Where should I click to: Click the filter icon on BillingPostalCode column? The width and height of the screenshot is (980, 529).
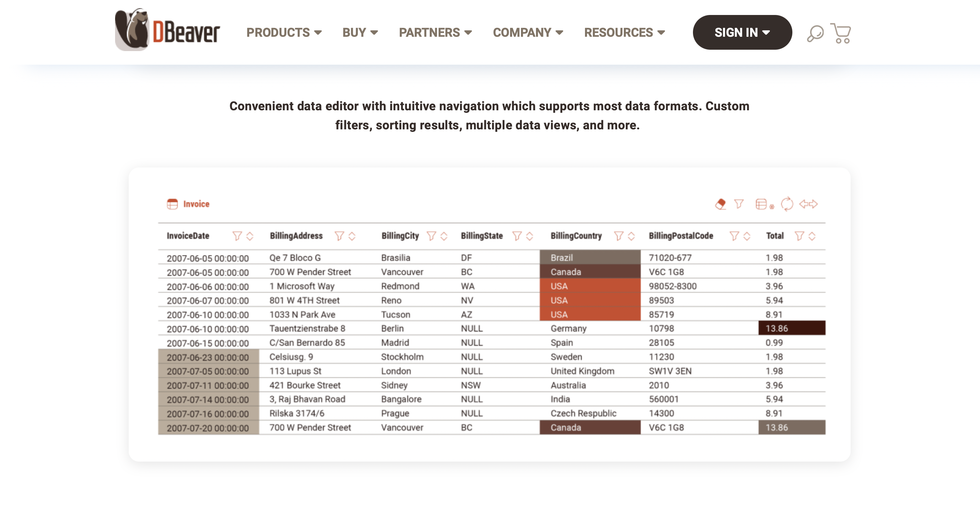coord(734,236)
